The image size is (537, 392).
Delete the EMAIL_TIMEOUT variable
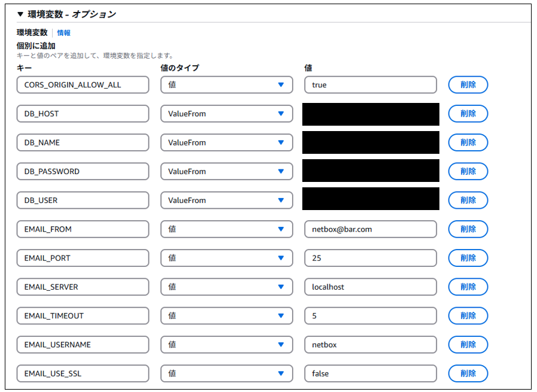point(468,315)
